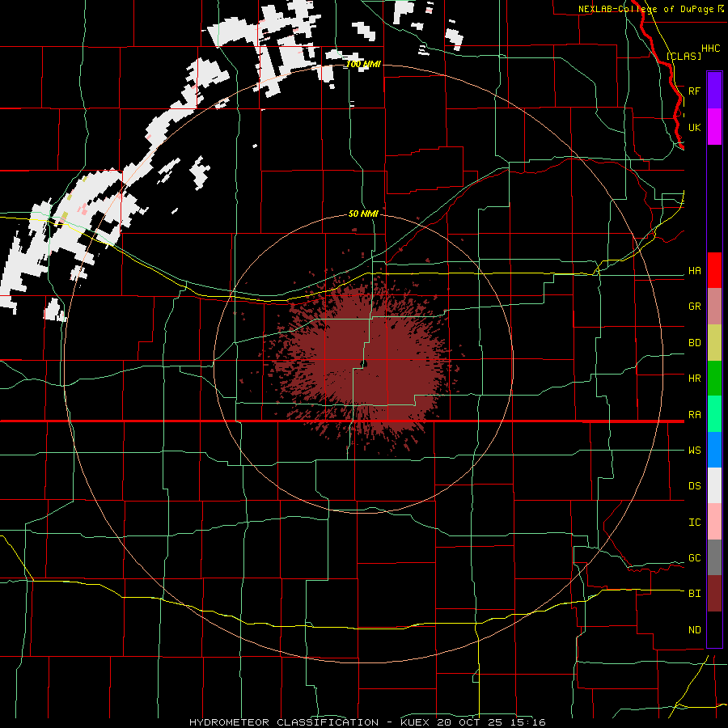728x728 pixels.
Task: Click the HR legend label
Action: point(694,379)
